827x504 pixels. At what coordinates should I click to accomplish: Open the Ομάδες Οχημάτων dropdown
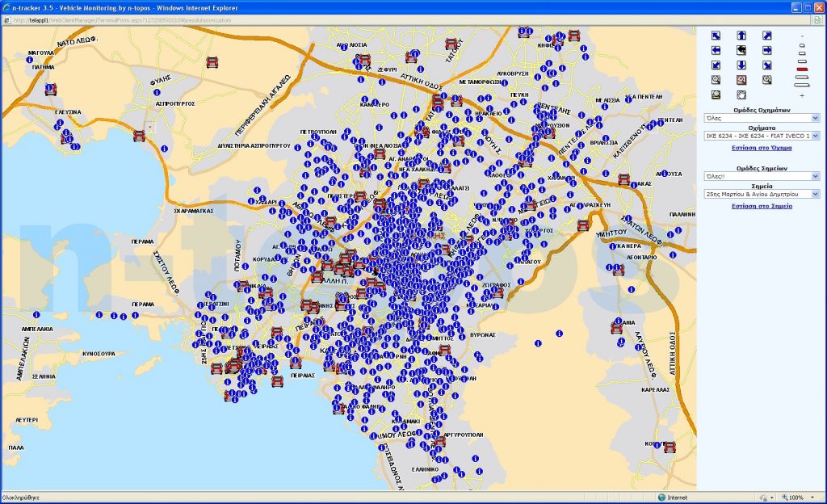point(762,118)
